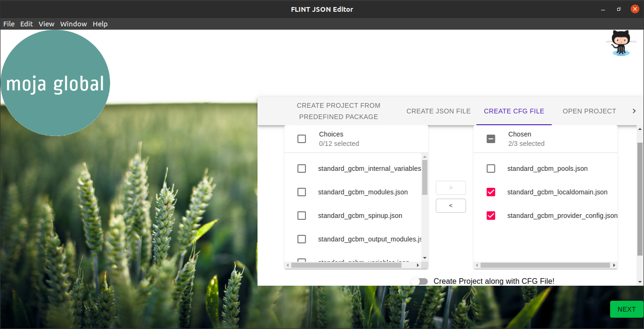Click the standard_gcbm_internal_variables file name
The width and height of the screenshot is (644, 329).
[370, 169]
